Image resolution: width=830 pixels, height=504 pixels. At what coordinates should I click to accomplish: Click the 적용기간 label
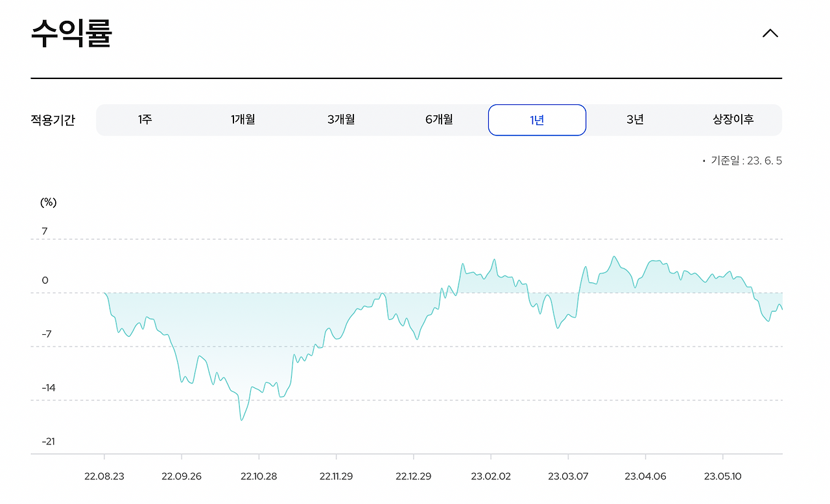(x=54, y=119)
